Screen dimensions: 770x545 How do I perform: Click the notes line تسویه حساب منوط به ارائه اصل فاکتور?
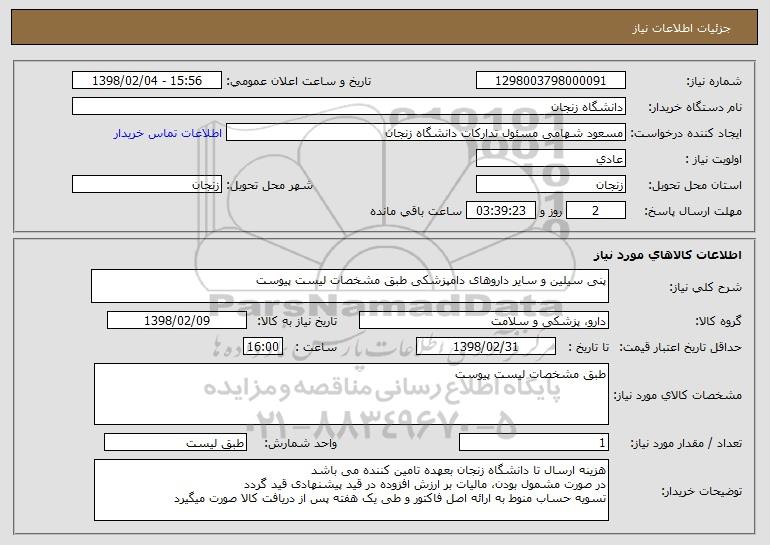[390, 498]
